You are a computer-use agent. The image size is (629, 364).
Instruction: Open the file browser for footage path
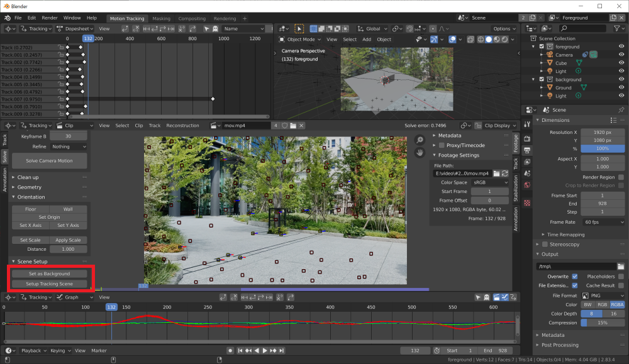[x=496, y=173]
